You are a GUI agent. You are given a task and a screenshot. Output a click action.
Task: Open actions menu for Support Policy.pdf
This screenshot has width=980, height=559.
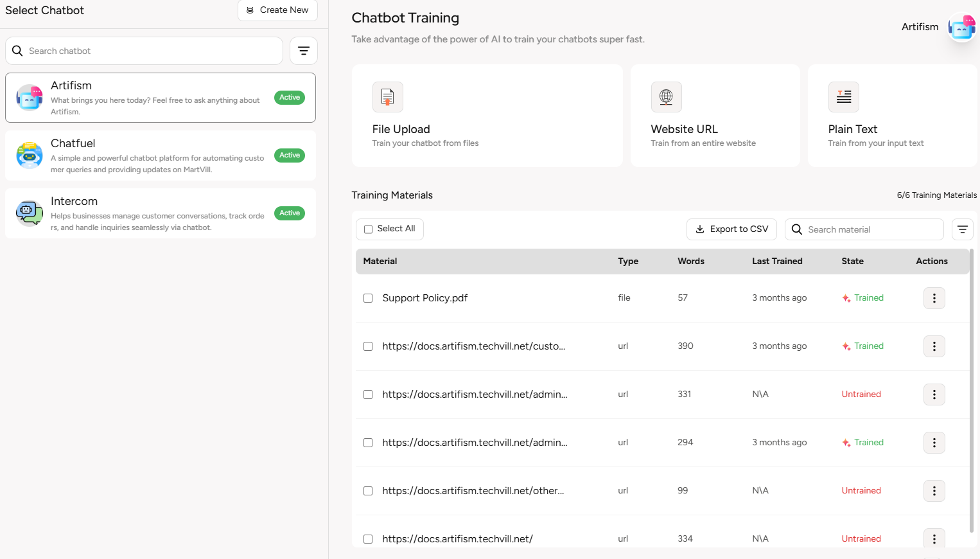coord(934,298)
